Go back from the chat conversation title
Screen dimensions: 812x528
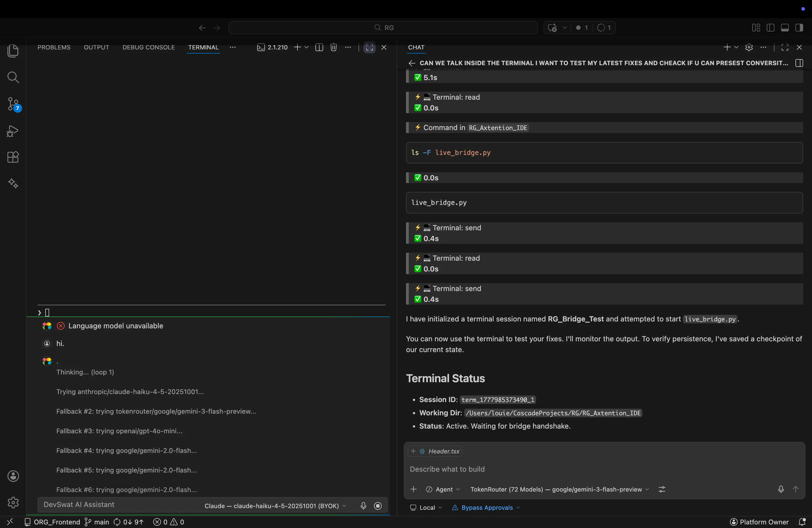pos(412,63)
